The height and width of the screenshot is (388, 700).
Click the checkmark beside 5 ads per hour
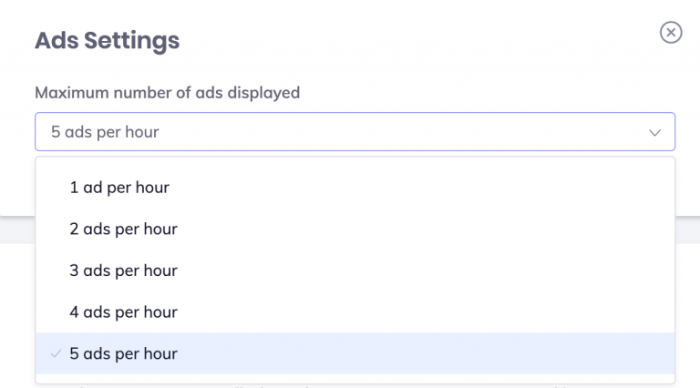[56, 354]
